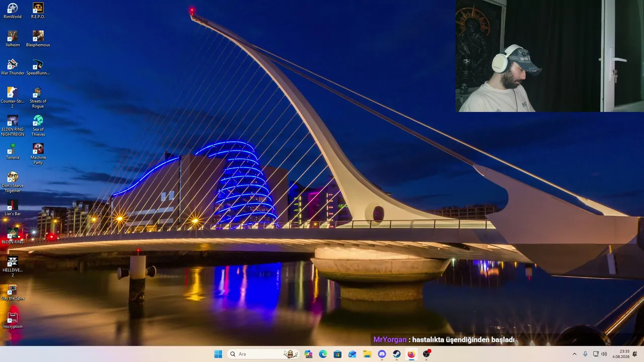Select the Machine Party desktop icon

click(x=38, y=154)
